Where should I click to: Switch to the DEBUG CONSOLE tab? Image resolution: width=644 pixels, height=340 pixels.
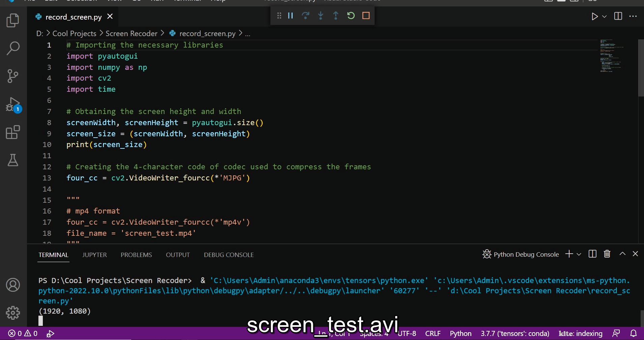[x=229, y=255]
